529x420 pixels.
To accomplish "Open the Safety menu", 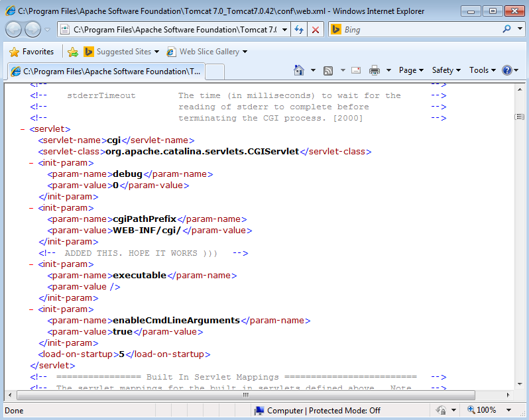I will coord(446,70).
